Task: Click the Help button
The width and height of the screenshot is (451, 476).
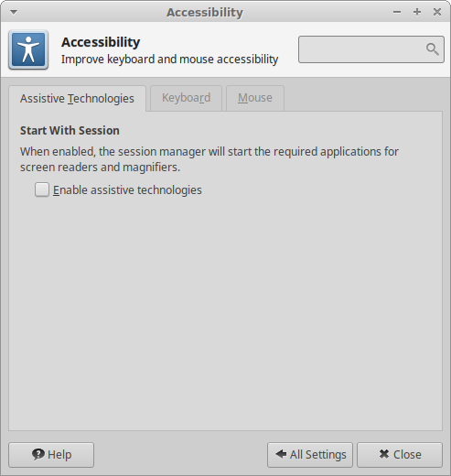Action: coord(51,455)
